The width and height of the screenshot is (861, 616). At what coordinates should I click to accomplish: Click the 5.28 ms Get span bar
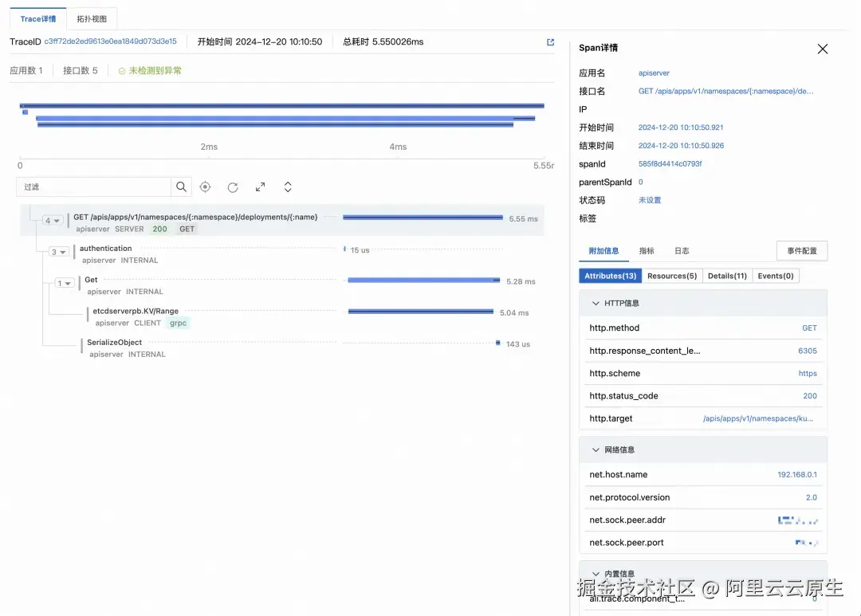click(x=423, y=280)
